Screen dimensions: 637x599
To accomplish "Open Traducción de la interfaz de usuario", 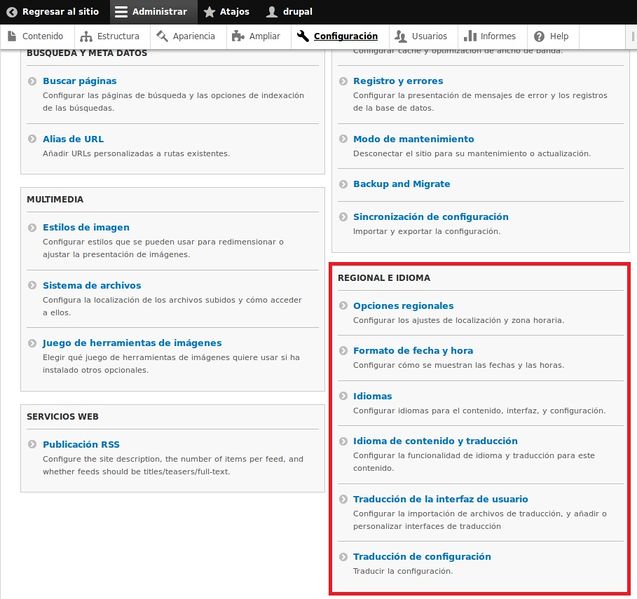I will click(x=441, y=499).
